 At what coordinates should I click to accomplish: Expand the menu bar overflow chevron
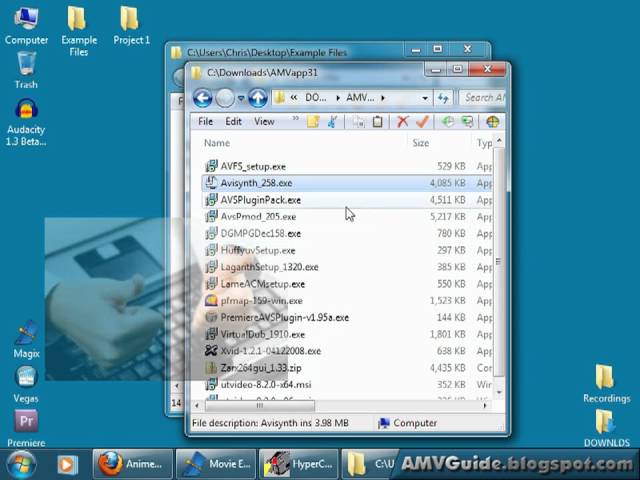[x=296, y=119]
